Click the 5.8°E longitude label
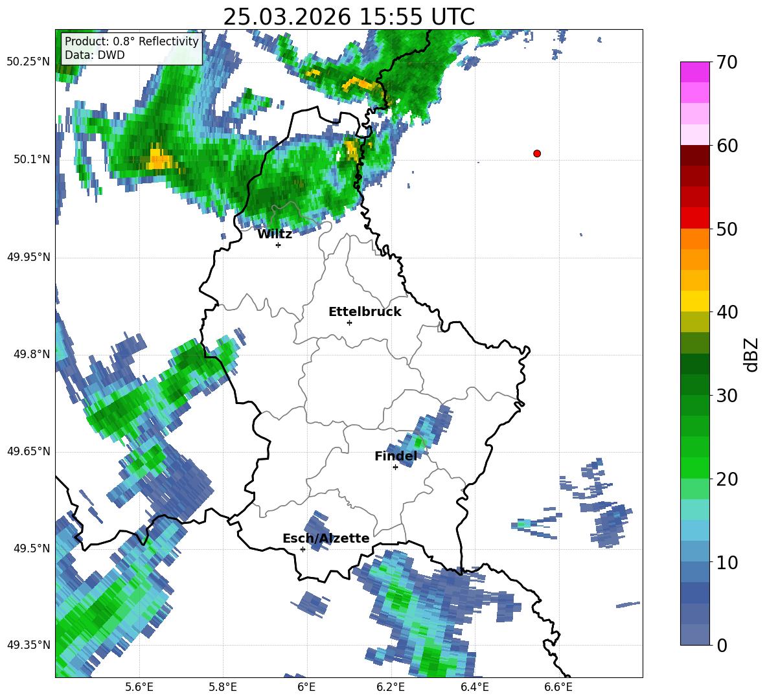Image resolution: width=767 pixels, height=700 pixels. pos(223,687)
